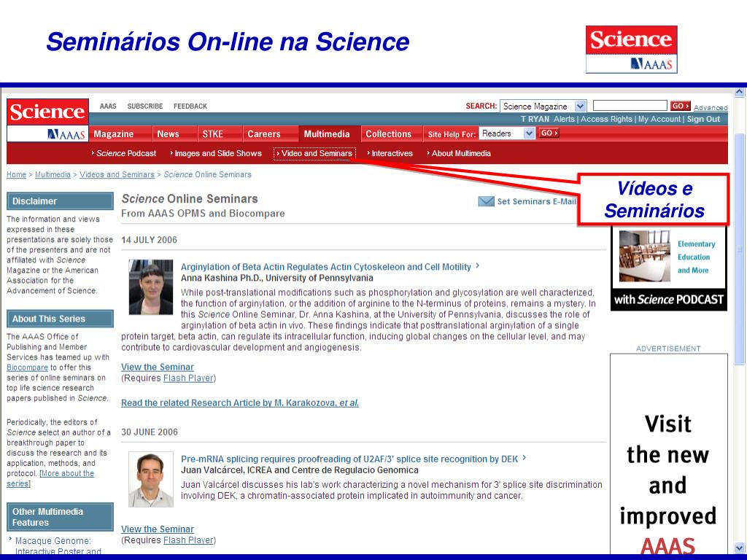
Task: Click the T RYAN username text
Action: click(x=535, y=119)
